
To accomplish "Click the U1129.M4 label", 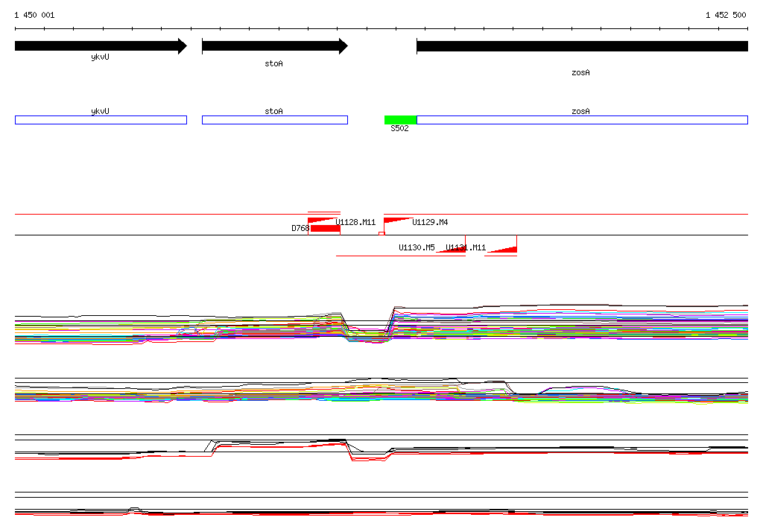I will (430, 223).
